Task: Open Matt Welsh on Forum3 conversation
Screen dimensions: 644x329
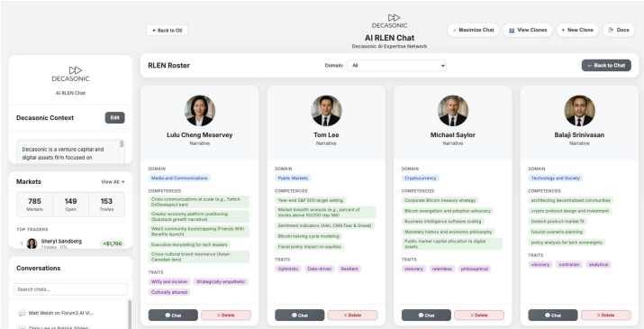Action: point(60,313)
